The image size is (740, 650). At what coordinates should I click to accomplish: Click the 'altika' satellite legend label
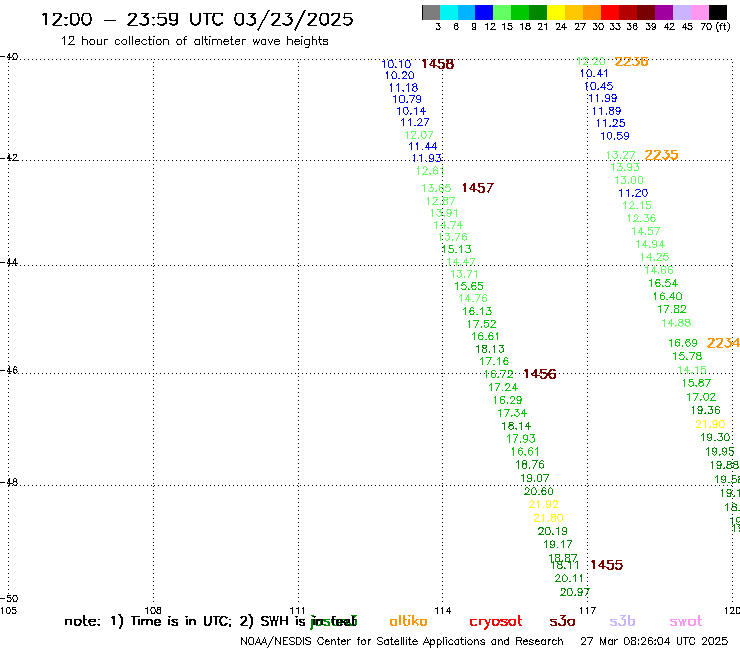[x=408, y=621]
